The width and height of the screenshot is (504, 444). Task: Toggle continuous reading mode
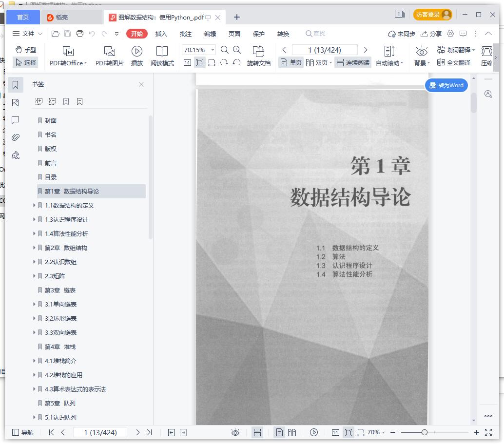click(352, 62)
